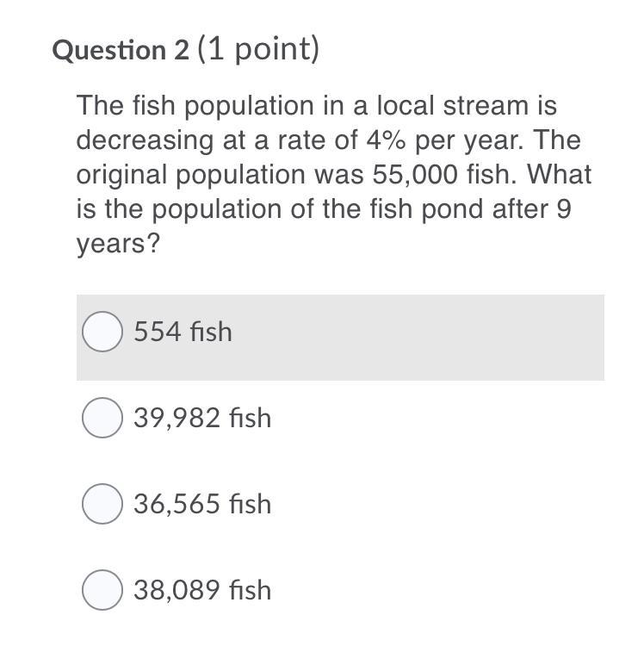Pick the 36,565 fish radio button

tap(102, 504)
